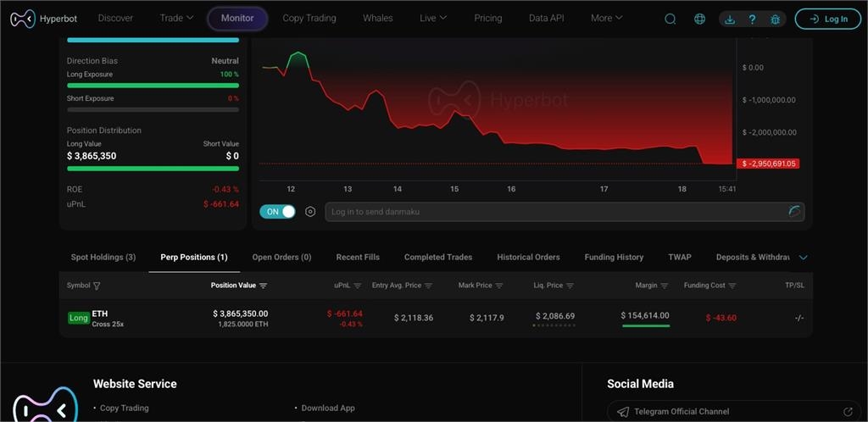Open the language globe icon

point(699,19)
